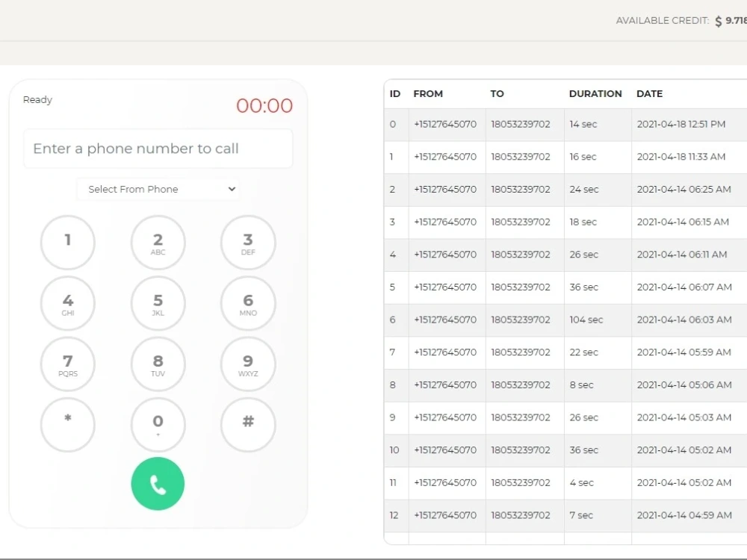Click the FROM column header

tap(428, 93)
